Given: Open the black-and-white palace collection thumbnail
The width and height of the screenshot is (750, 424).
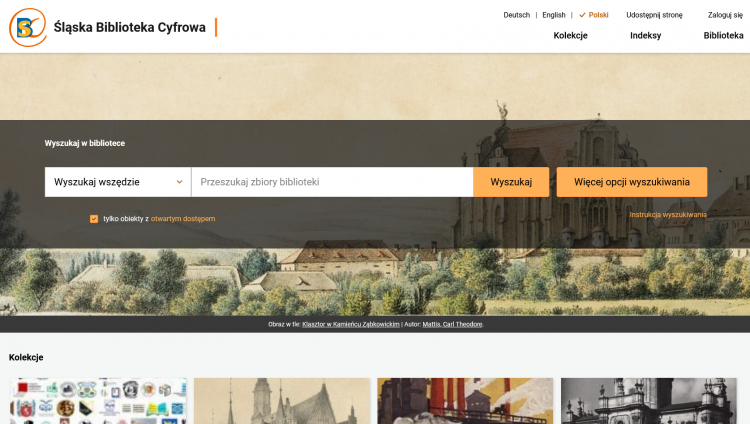Looking at the screenshot, I should (649, 401).
